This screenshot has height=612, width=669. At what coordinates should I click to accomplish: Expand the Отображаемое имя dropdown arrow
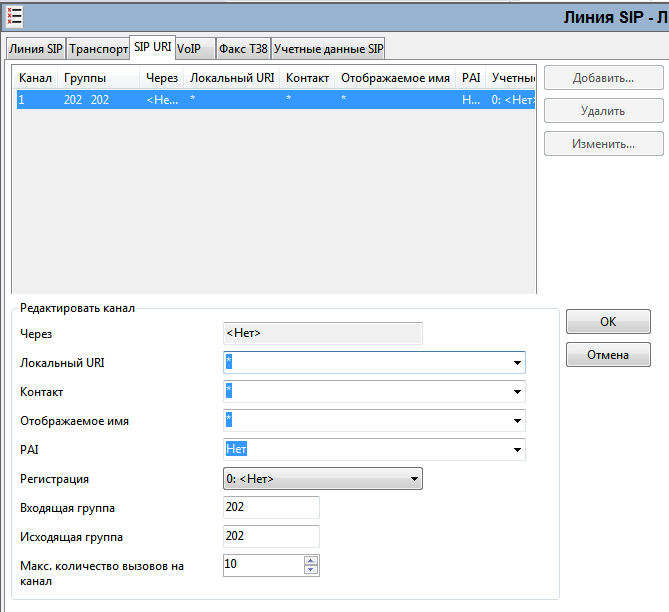(517, 421)
